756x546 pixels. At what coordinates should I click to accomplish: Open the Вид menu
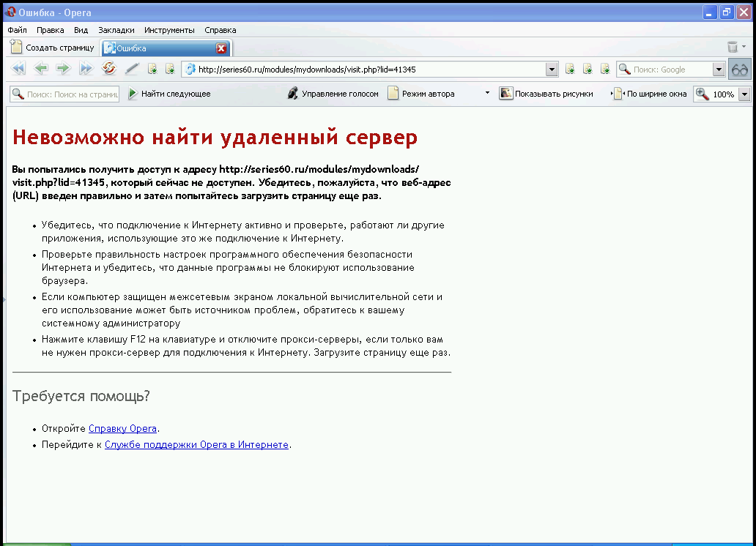coord(81,30)
